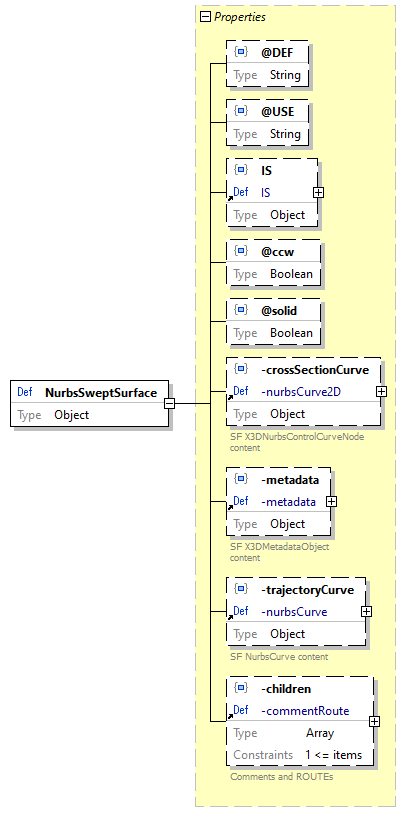Screen dimensions: 406x820
Task: Click the @USE property icon
Action: [241, 111]
